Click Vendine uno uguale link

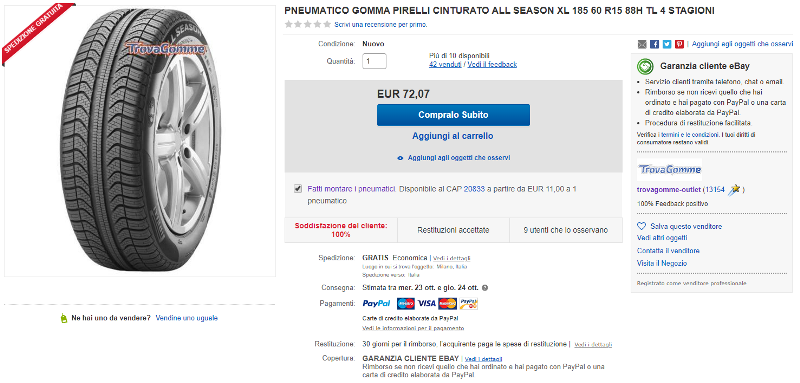tap(187, 318)
